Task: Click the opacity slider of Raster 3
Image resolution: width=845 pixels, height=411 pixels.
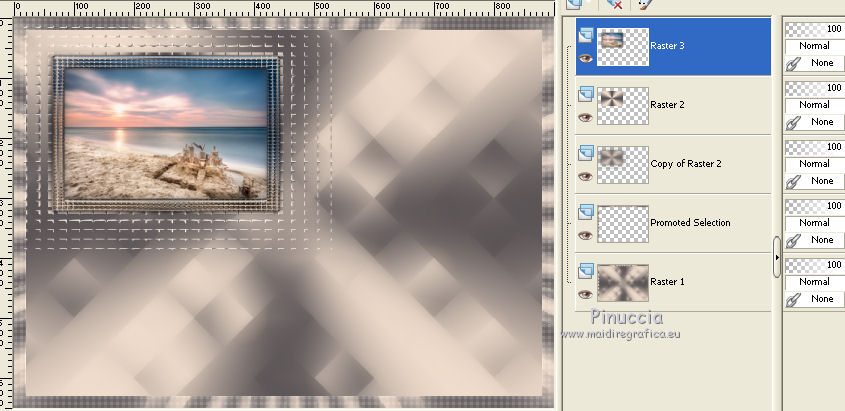Action: 815,29
